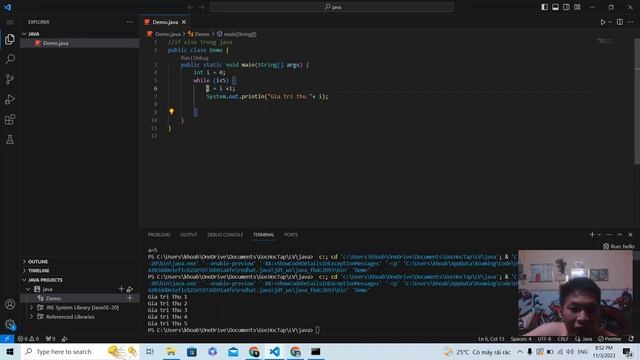This screenshot has height=360, width=640.
Task: Open the Testing flask view
Action: (x=10, y=140)
